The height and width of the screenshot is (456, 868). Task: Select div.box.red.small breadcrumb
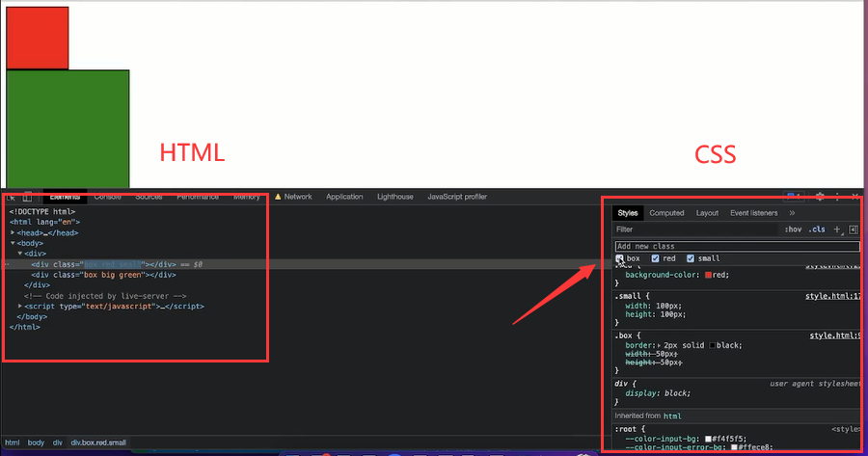point(98,443)
